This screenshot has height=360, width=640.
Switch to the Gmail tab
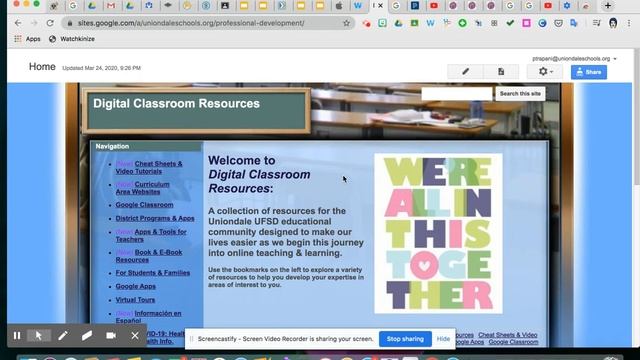(111, 6)
